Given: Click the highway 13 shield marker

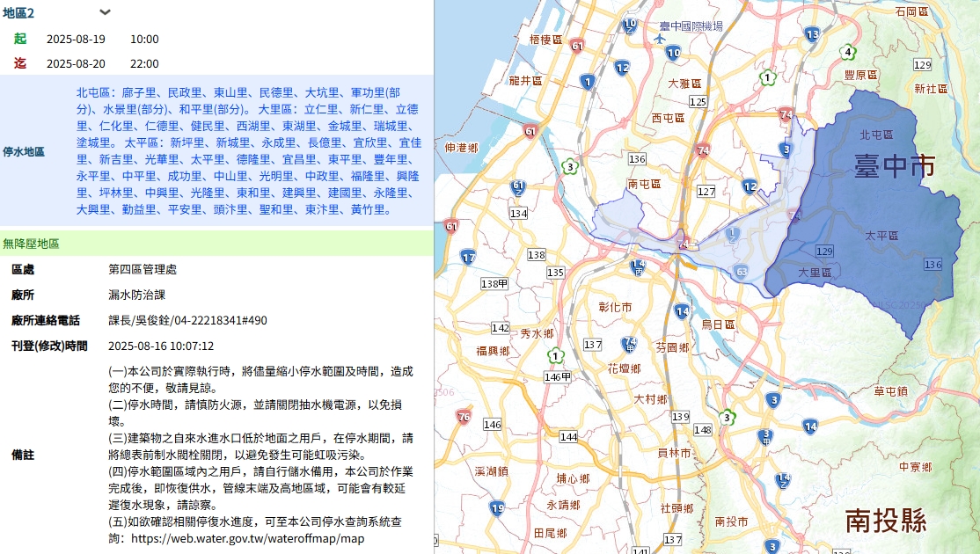Looking at the screenshot, I should (812, 35).
